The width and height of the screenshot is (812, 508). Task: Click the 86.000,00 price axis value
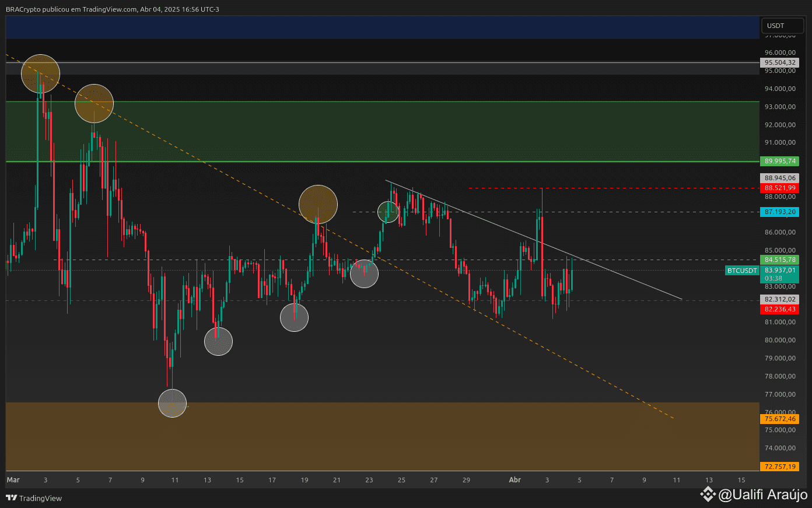[x=780, y=232]
